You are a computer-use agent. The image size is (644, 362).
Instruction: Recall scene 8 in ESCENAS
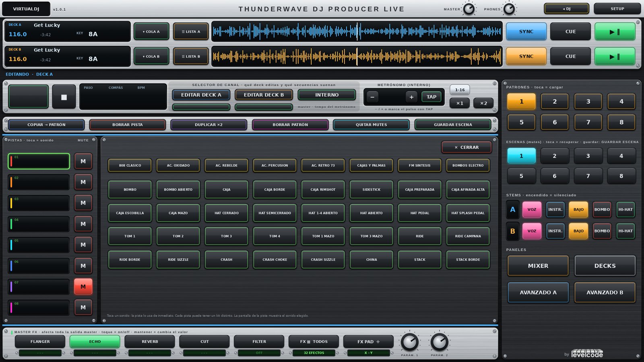coord(621,176)
